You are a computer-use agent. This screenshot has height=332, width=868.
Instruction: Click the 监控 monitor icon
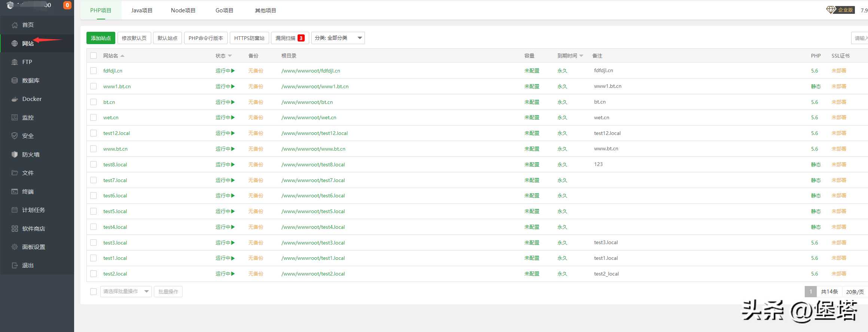point(15,117)
